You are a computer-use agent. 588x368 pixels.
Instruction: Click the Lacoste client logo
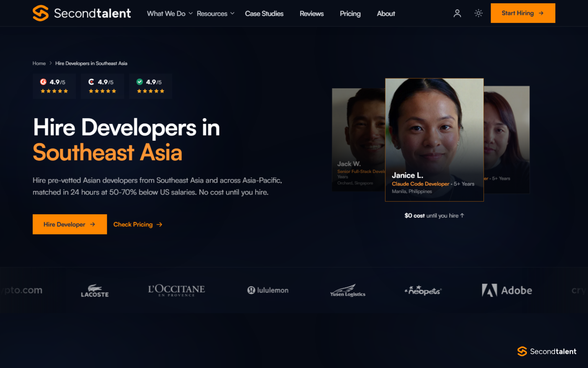tap(95, 290)
